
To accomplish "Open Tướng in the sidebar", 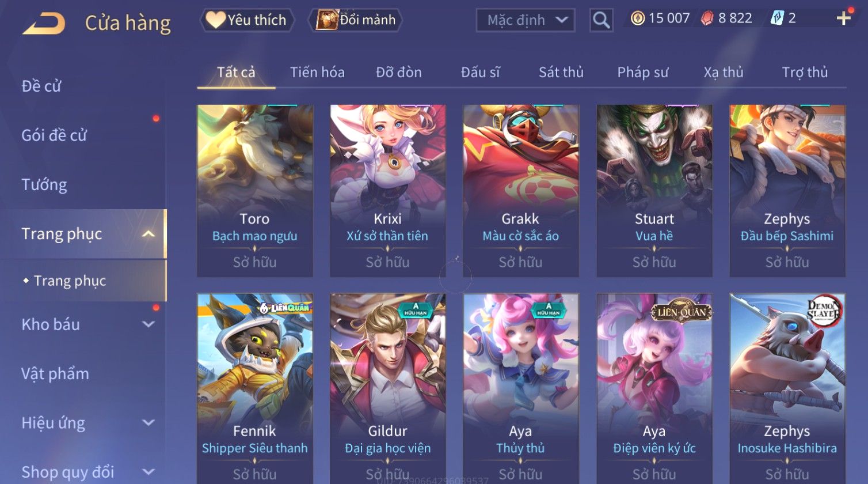I will tap(44, 184).
